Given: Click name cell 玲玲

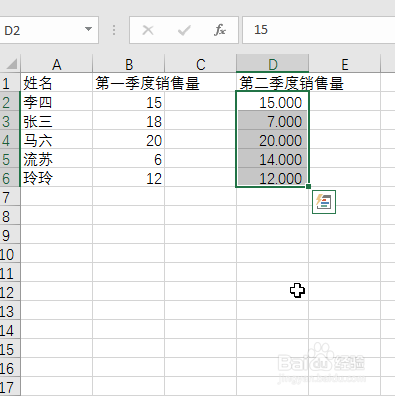Looking at the screenshot, I should (56, 178).
